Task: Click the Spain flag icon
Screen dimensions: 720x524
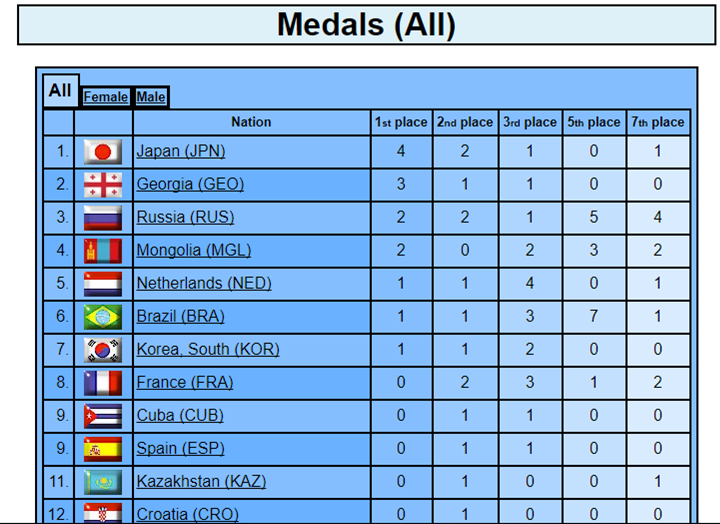Action: pos(103,449)
